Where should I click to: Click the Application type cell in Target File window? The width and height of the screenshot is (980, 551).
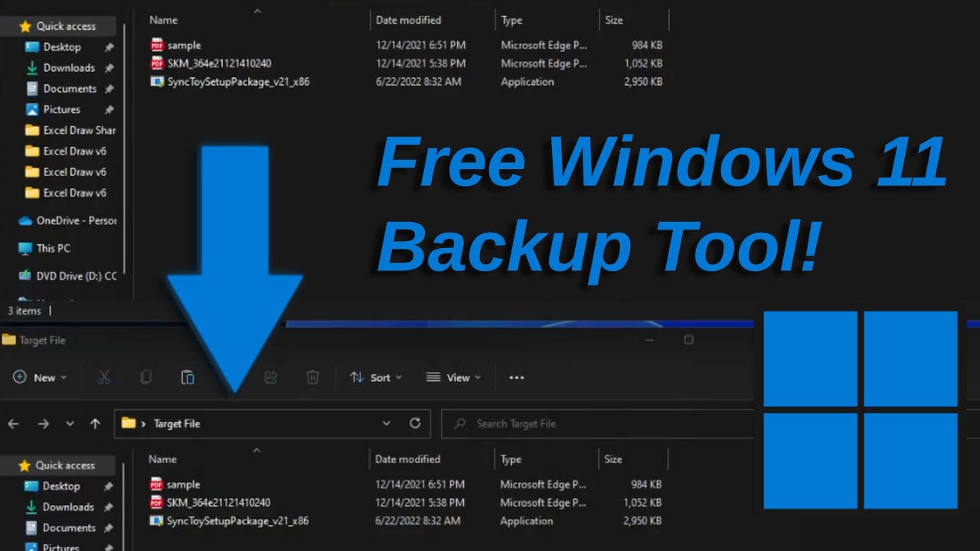527,521
